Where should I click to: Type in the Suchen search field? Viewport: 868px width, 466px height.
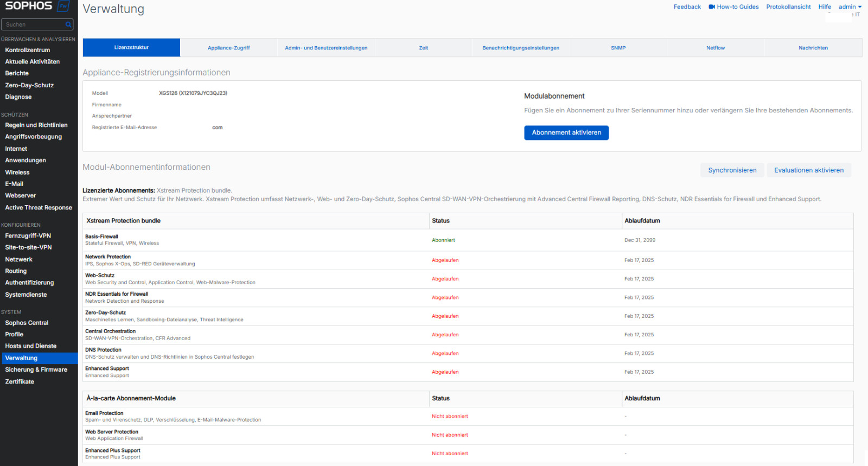click(34, 24)
